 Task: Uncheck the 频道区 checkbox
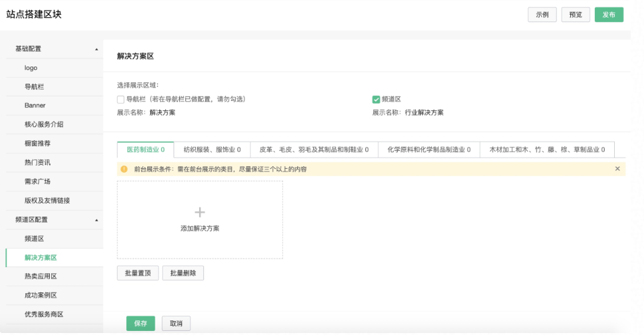(x=376, y=100)
